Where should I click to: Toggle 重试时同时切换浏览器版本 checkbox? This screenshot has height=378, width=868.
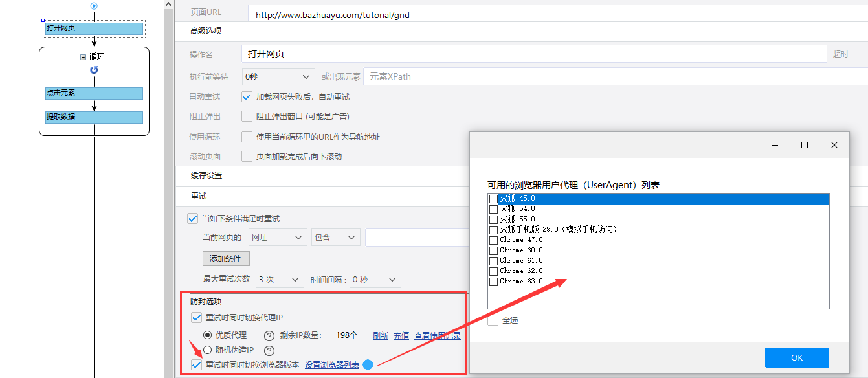point(196,365)
